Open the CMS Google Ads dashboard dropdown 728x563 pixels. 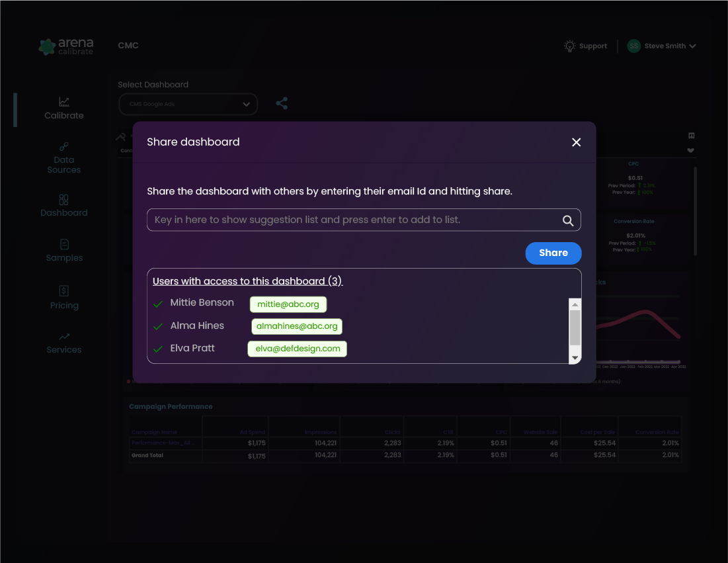click(188, 104)
